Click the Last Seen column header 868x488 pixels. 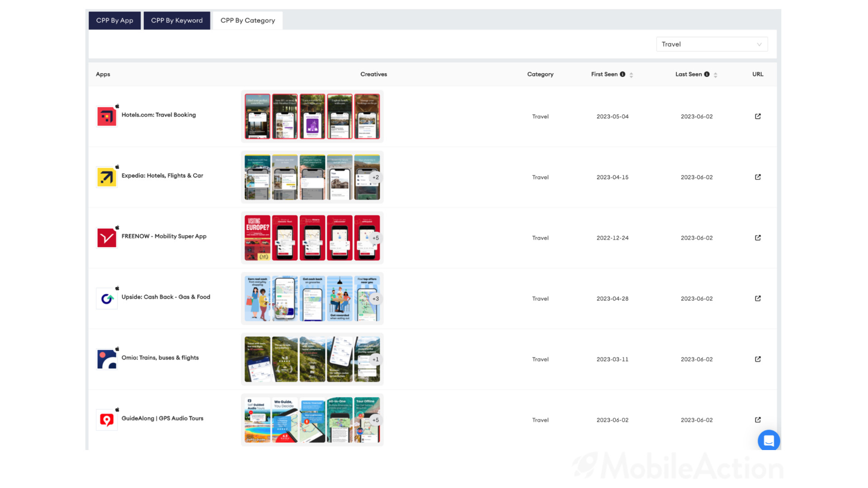pos(689,74)
